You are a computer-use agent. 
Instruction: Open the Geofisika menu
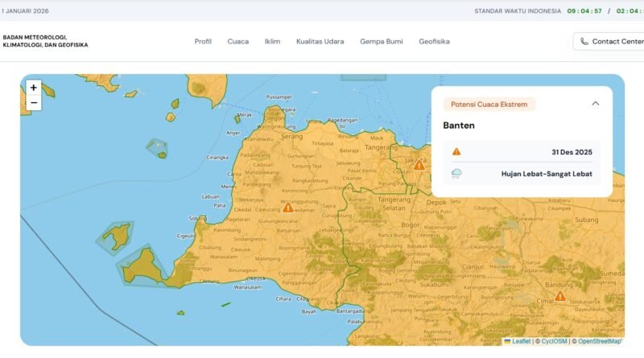pos(434,42)
